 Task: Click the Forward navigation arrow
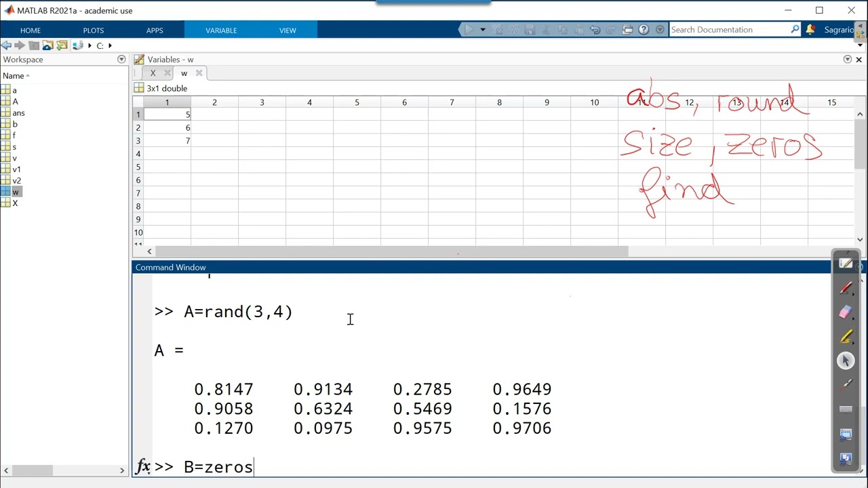tap(19, 45)
